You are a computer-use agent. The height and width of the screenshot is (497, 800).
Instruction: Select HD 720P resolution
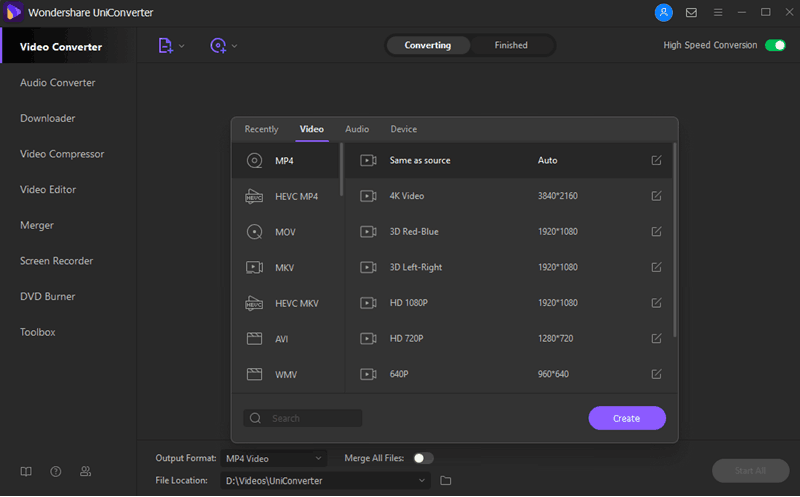(x=555, y=338)
